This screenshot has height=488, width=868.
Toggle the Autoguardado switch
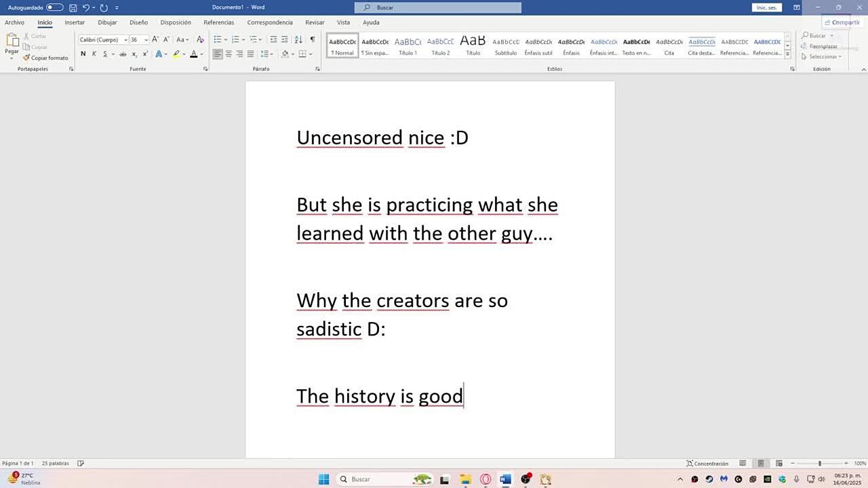point(54,7)
